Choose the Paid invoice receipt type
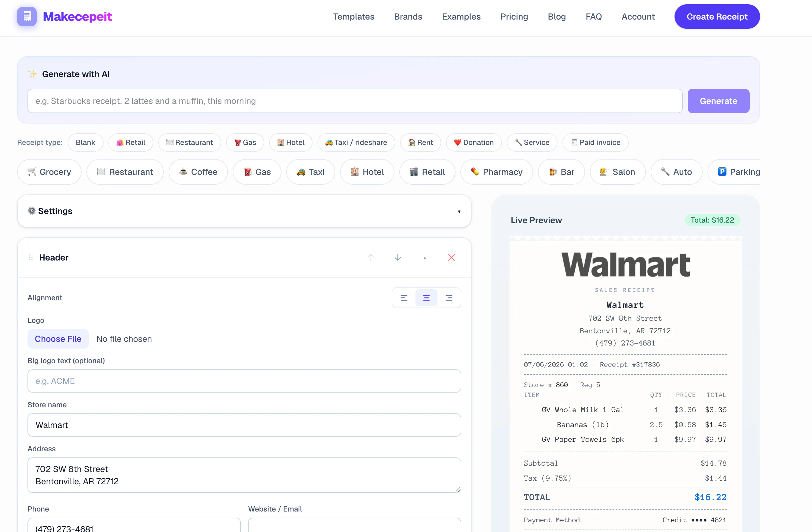Viewport: 812px width, 532px height. tap(595, 142)
